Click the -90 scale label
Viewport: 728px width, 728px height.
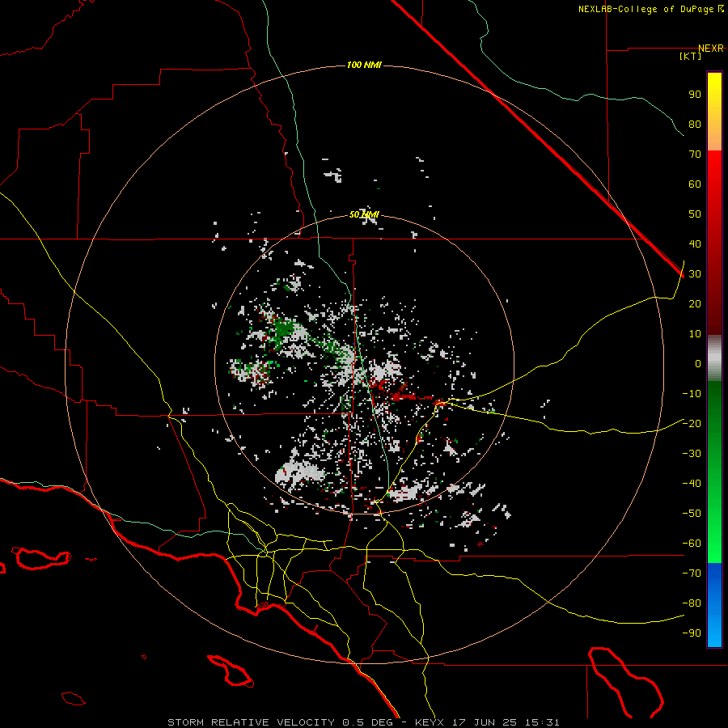click(x=692, y=633)
